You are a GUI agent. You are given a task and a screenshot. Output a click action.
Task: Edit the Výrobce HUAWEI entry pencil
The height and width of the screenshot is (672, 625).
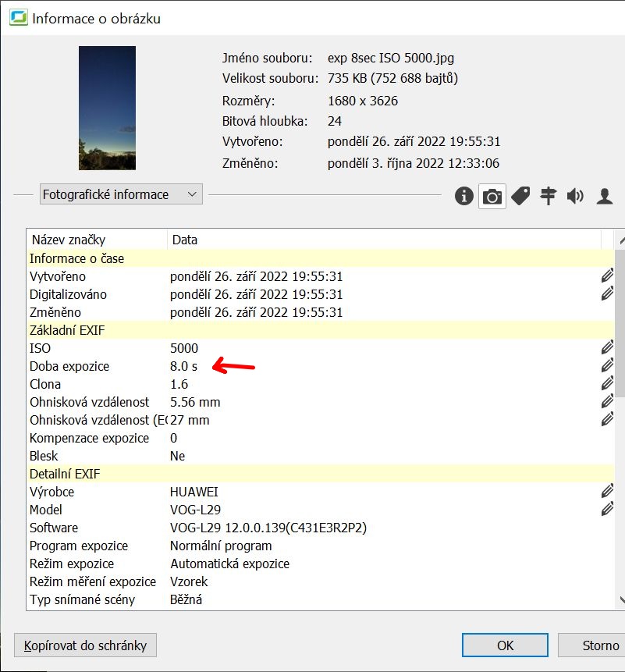[x=608, y=490]
